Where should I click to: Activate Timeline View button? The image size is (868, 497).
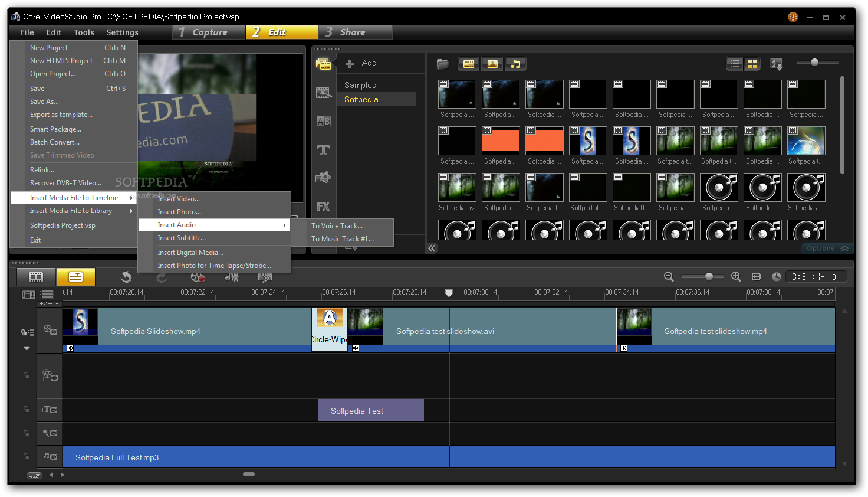point(75,276)
